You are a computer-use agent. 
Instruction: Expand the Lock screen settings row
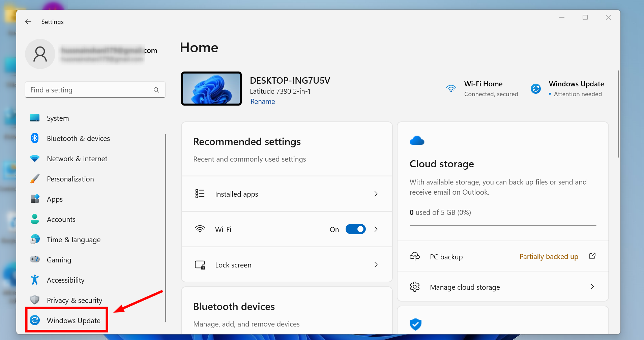click(376, 265)
